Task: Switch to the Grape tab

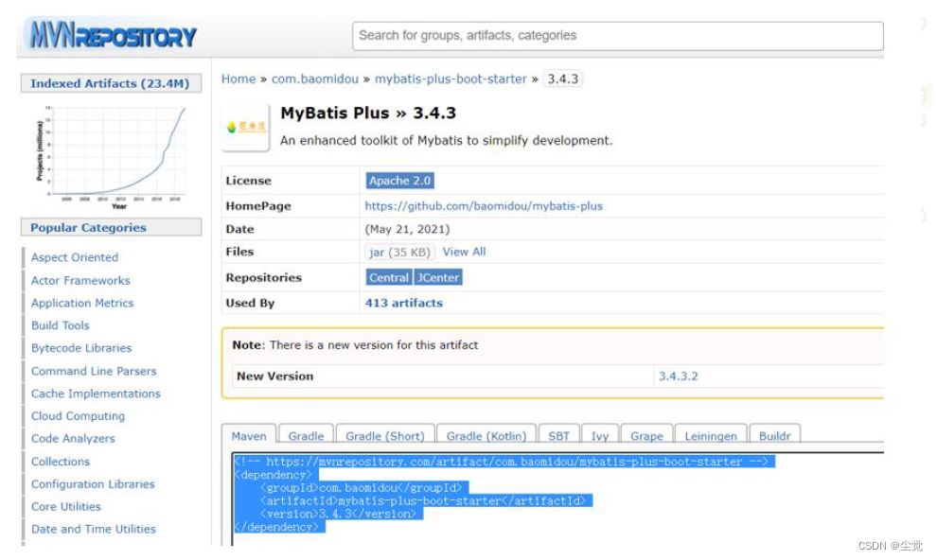Action: tap(646, 436)
